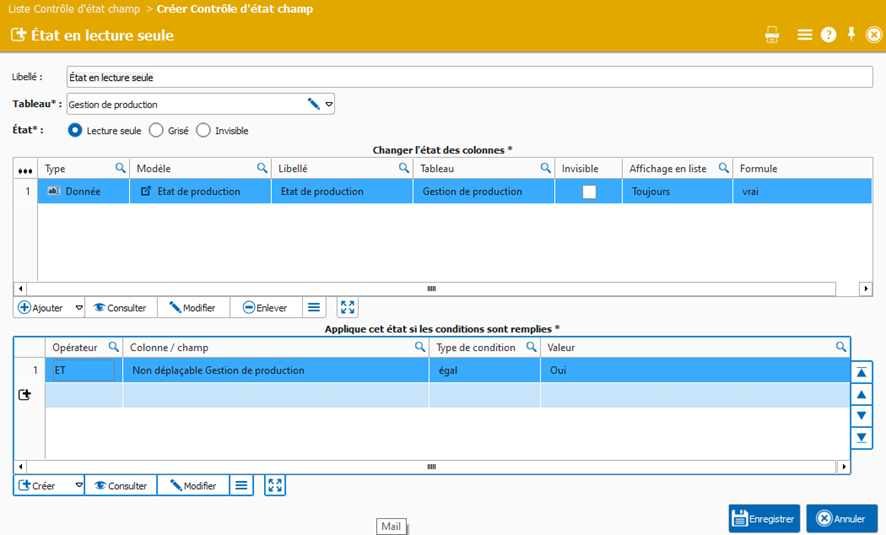Open the Tableau dropdown arrow
886x535 pixels.
coord(328,104)
